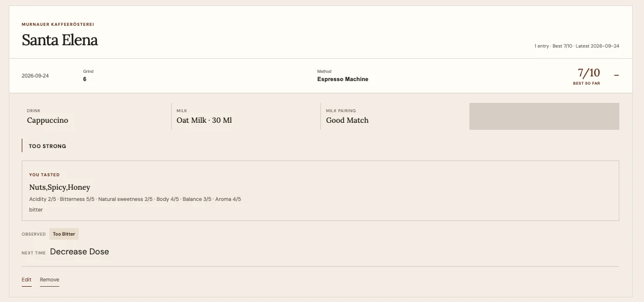
Task: Click the Espresso Machine method value
Action: tap(343, 79)
